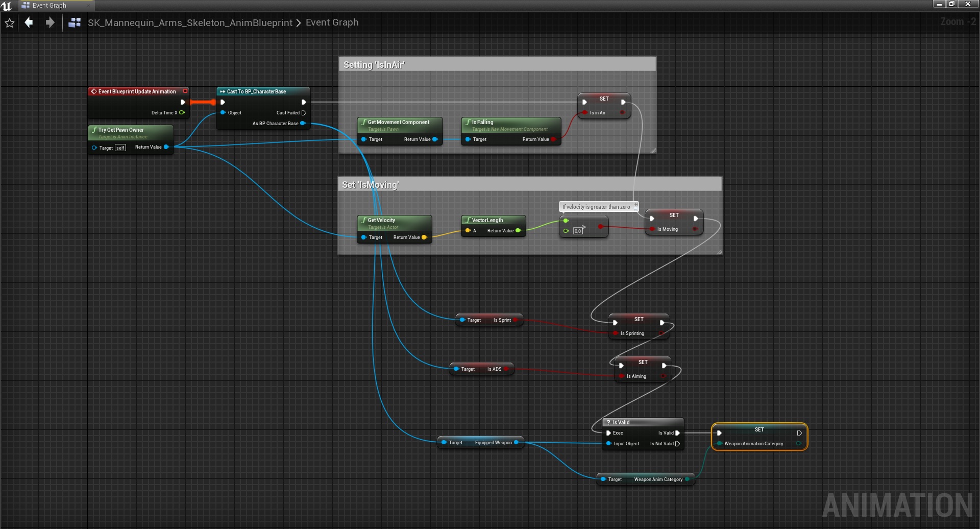Go forward with the right arrow
Viewport: 980px width, 529px height.
(50, 22)
